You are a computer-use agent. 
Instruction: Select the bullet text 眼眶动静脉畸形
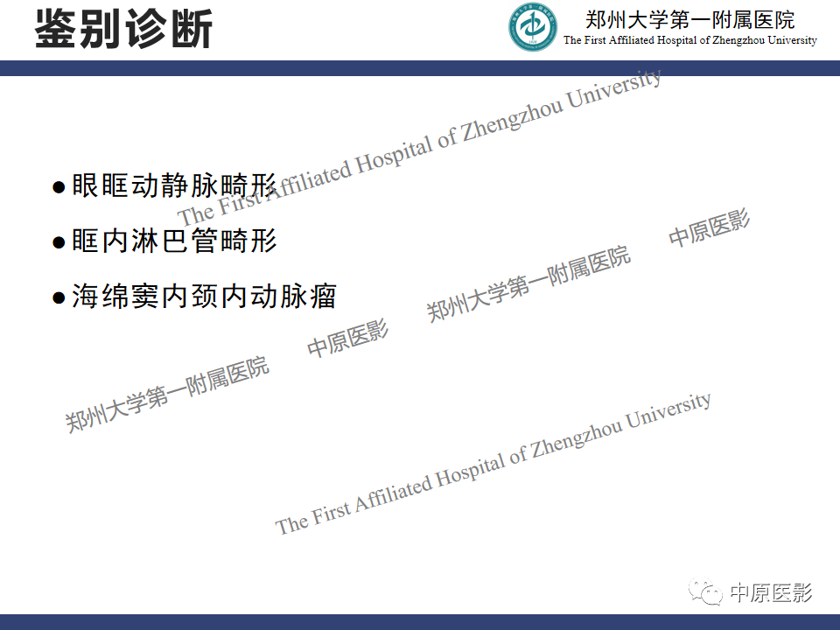pos(175,185)
